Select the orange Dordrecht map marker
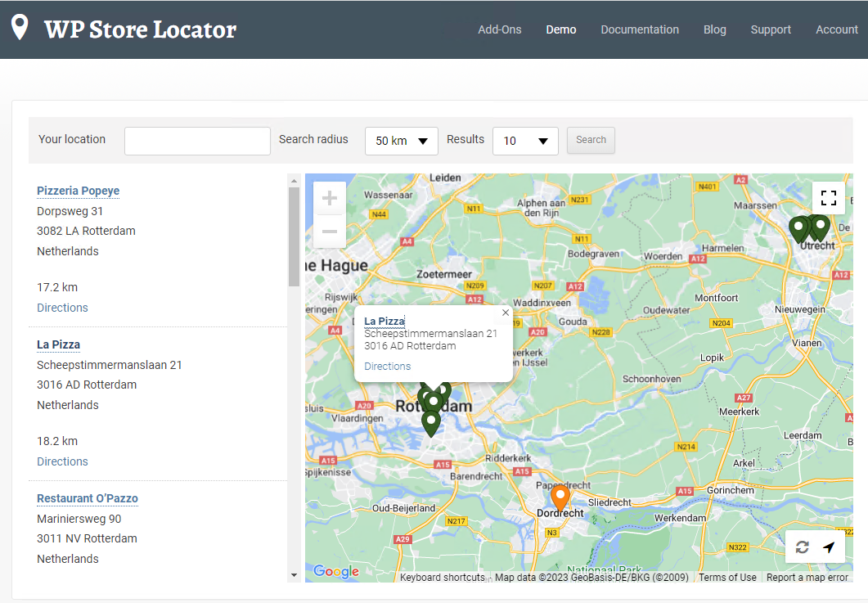 pos(560,497)
